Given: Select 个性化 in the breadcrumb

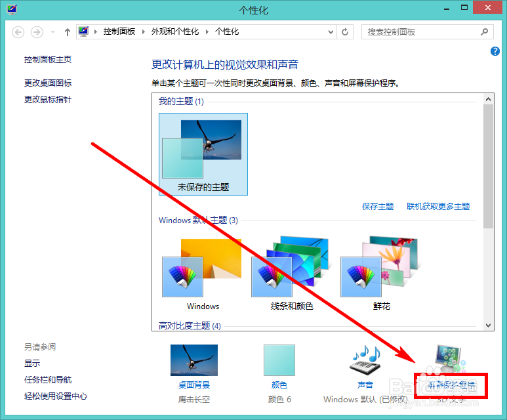Looking at the screenshot, I should [227, 31].
